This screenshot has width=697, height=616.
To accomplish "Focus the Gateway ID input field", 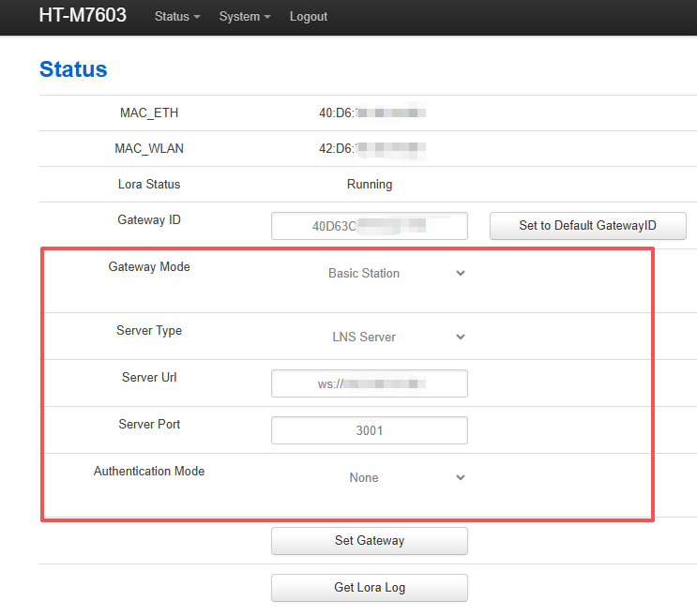I will pos(369,226).
